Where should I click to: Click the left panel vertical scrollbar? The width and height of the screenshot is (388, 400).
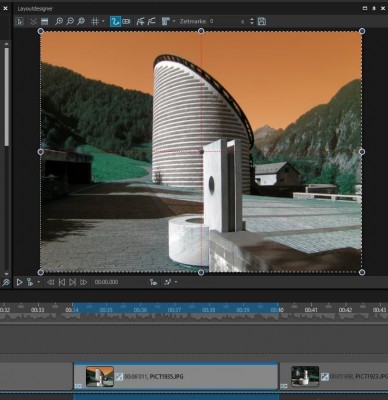click(6, 97)
